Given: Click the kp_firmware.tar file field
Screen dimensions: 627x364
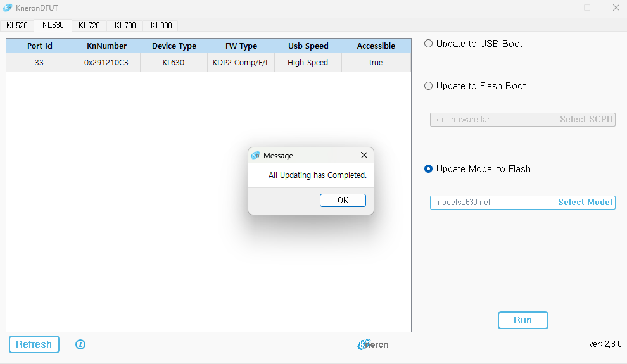Looking at the screenshot, I should pyautogui.click(x=493, y=120).
